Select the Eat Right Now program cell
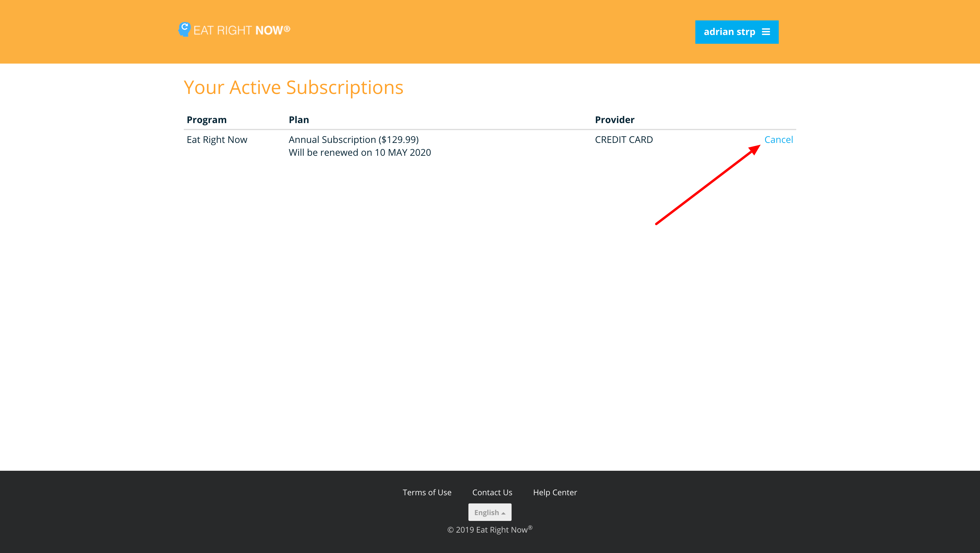The image size is (980, 553). click(217, 140)
